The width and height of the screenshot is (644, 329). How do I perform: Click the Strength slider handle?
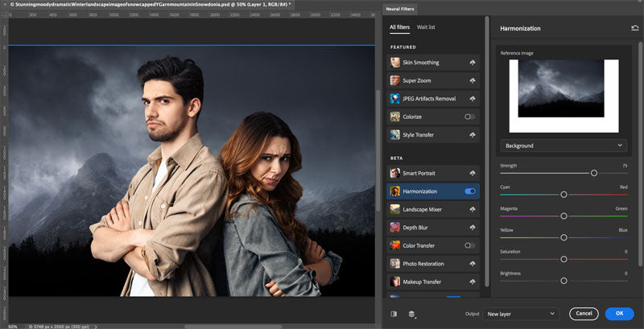tap(594, 173)
